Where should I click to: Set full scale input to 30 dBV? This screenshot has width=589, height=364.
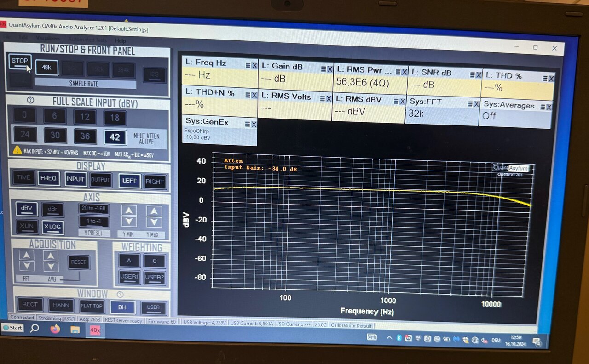(55, 135)
